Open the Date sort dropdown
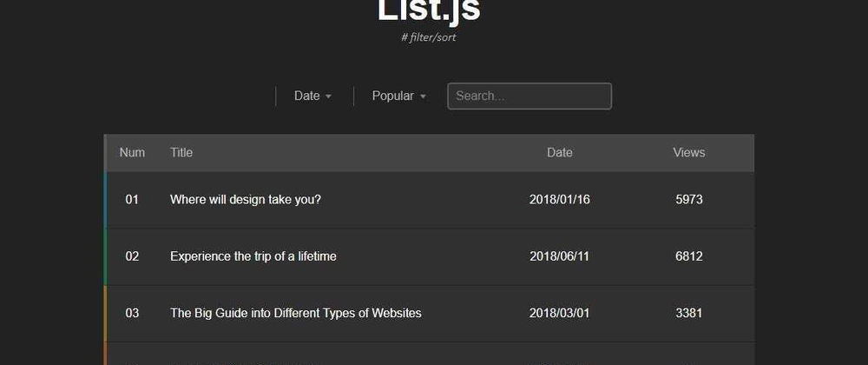The width and height of the screenshot is (868, 365). pyautogui.click(x=312, y=96)
